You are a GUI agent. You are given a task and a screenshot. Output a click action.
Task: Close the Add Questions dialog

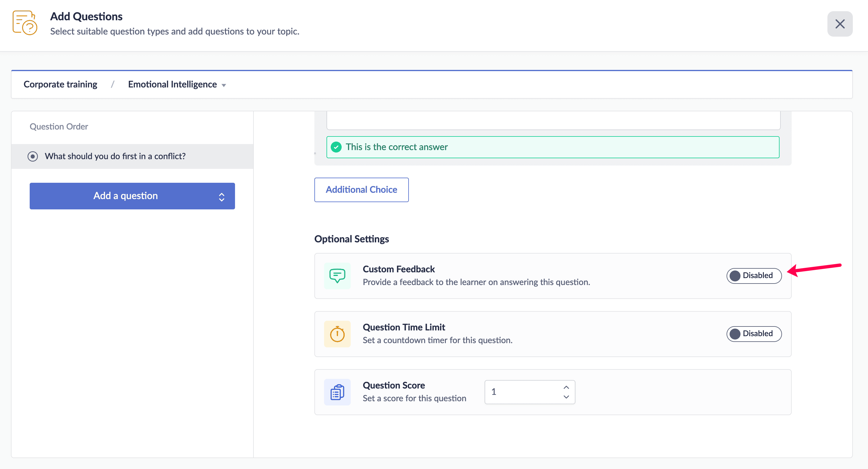pyautogui.click(x=839, y=24)
